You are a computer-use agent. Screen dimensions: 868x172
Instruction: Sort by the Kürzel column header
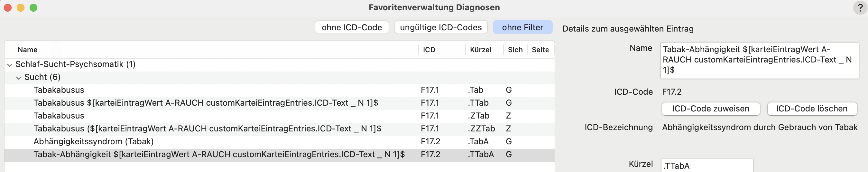(x=481, y=50)
